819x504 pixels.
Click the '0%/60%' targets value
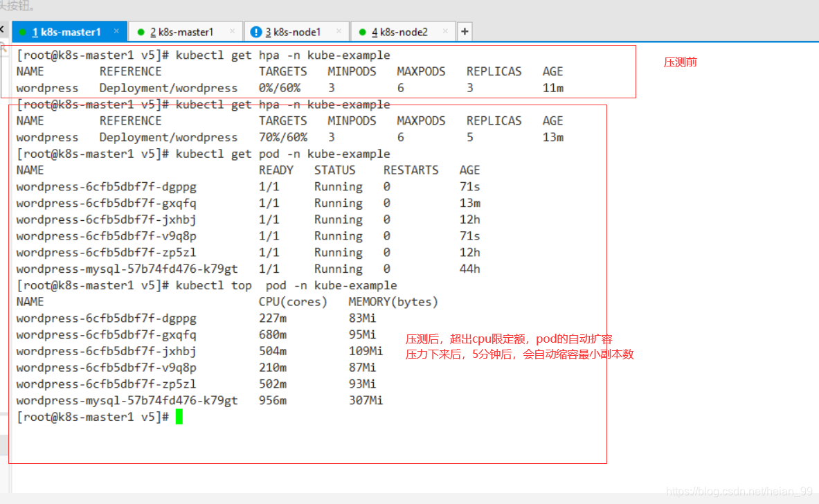(280, 88)
